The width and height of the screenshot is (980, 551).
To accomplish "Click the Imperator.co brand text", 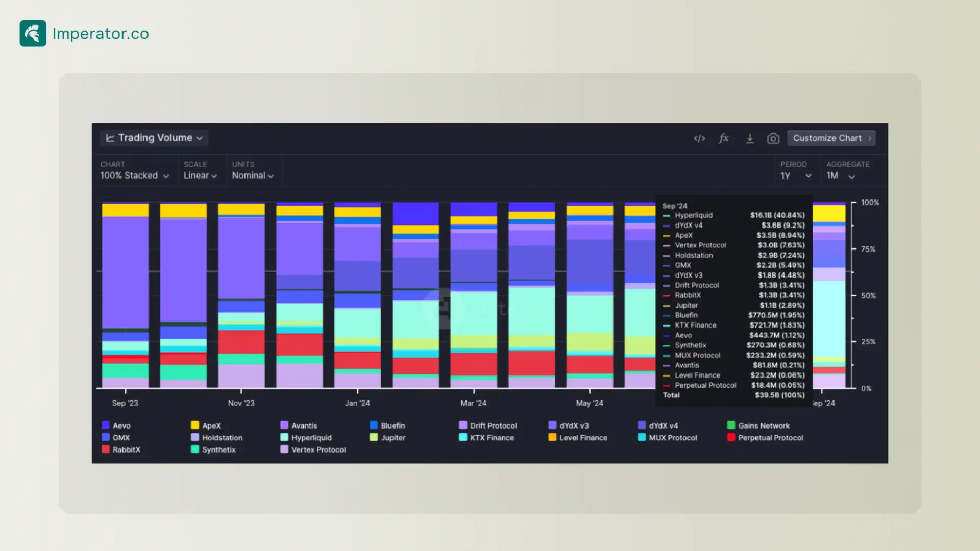I will click(x=101, y=34).
